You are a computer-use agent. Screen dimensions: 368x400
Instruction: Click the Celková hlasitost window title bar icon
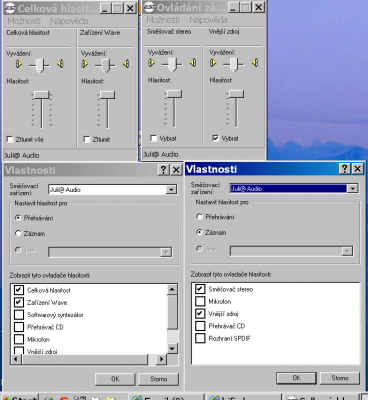[10, 8]
